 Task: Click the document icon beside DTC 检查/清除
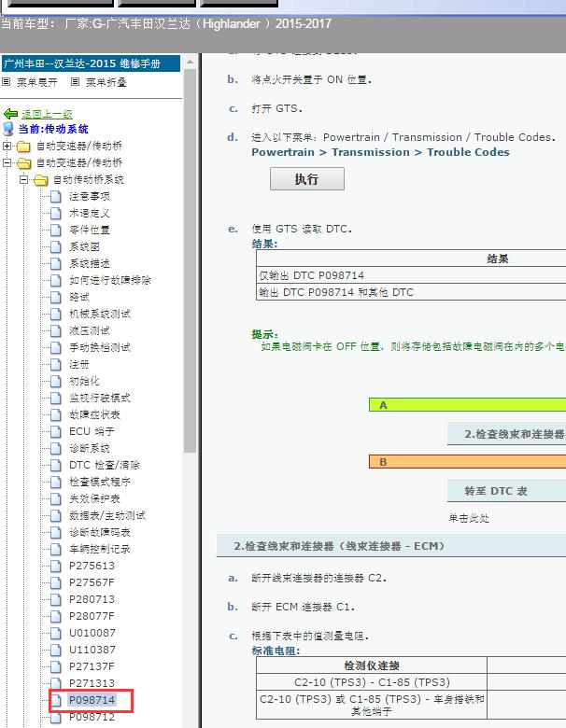(x=56, y=465)
